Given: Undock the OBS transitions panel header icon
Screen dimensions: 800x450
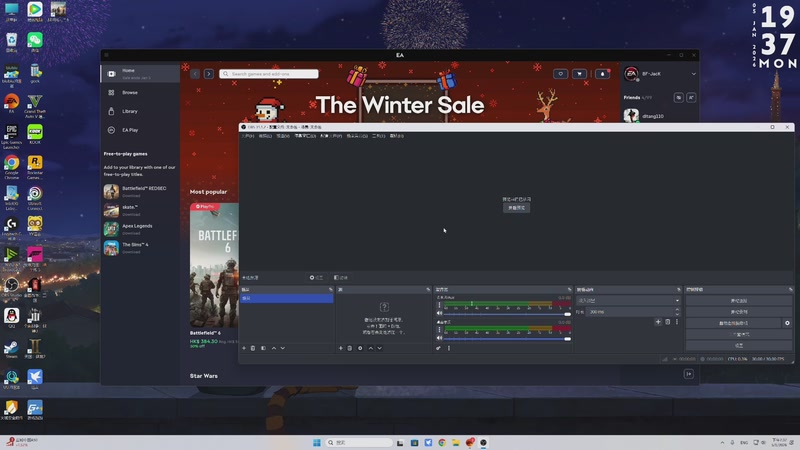Looking at the screenshot, I should pos(679,289).
